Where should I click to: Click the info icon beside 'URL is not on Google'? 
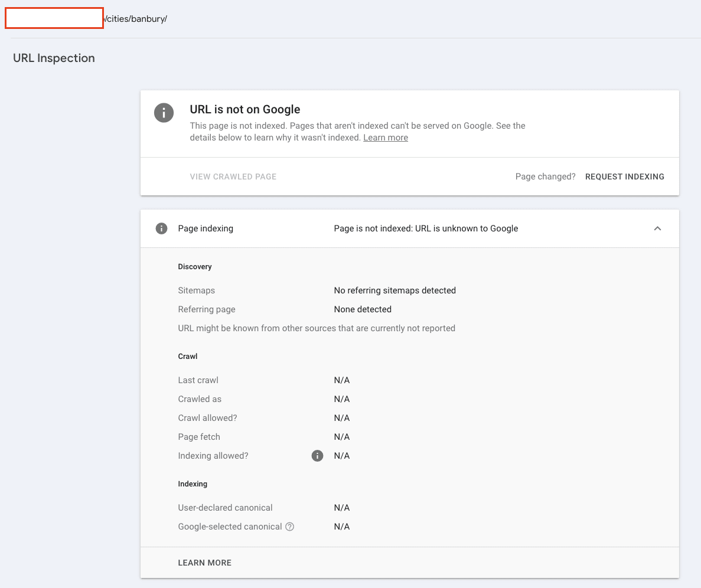point(164,112)
